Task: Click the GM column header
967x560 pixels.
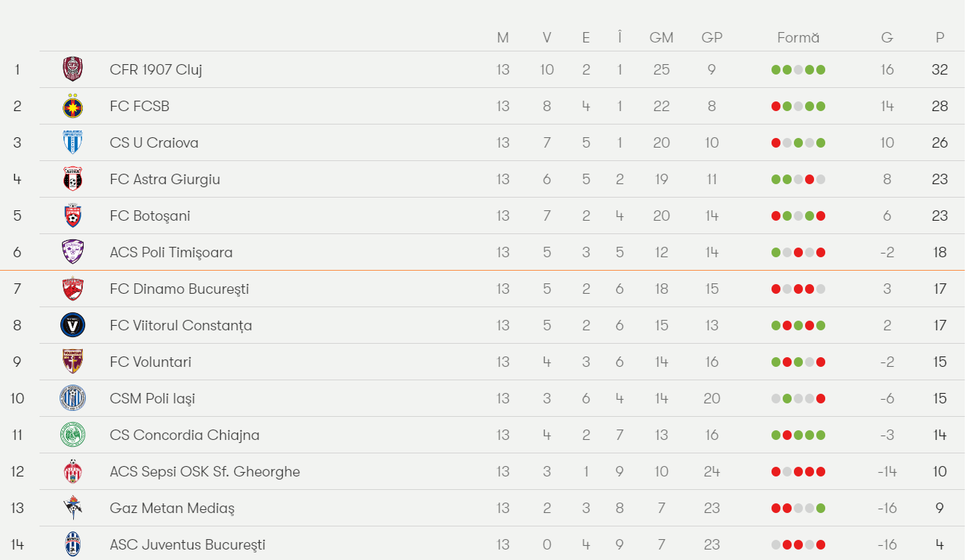Action: pos(661,37)
